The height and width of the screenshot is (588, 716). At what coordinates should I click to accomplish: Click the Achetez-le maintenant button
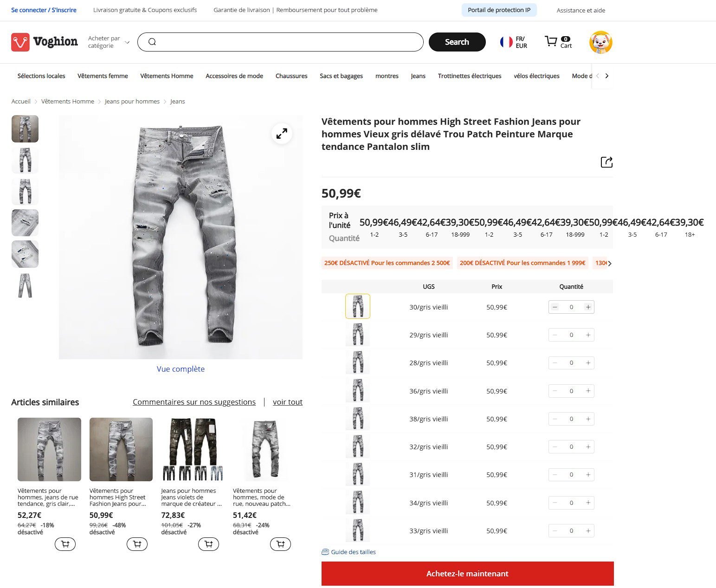tap(467, 574)
